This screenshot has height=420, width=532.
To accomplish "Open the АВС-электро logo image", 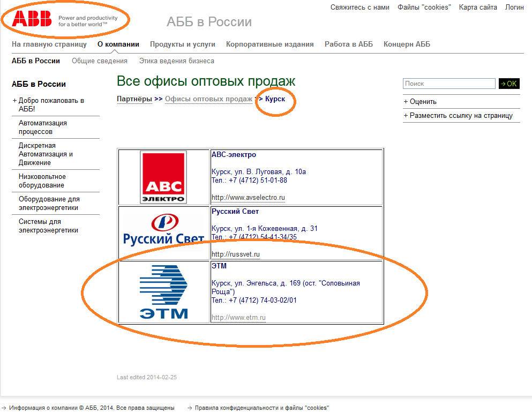I will pos(163,177).
